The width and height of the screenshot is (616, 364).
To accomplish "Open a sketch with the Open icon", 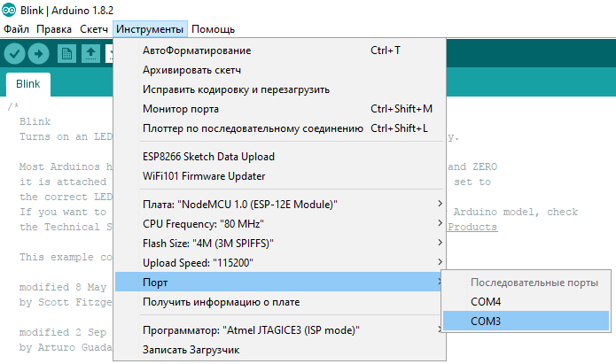I will [90, 54].
